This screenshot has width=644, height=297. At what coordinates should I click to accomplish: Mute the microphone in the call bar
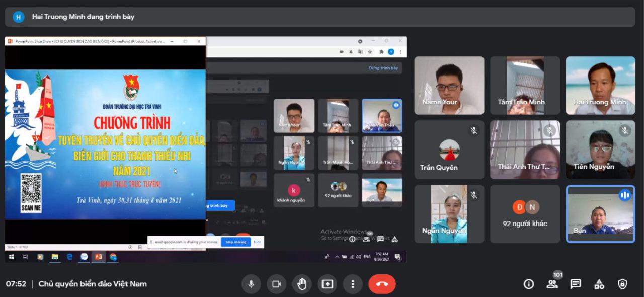tap(251, 284)
